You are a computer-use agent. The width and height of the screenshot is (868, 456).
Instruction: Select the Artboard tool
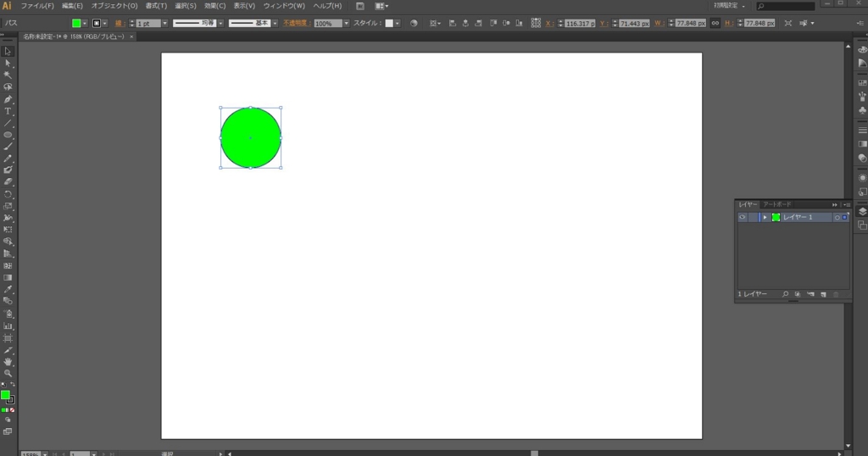coord(8,337)
